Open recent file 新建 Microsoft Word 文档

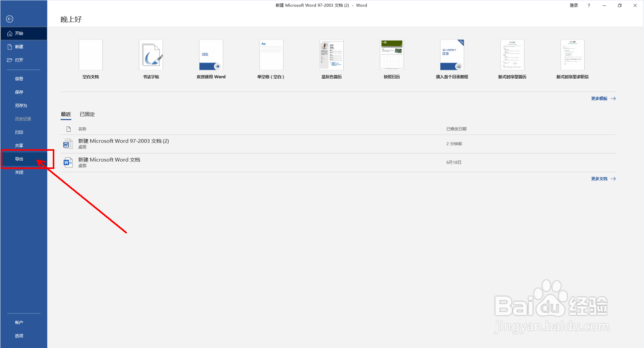(338, 162)
